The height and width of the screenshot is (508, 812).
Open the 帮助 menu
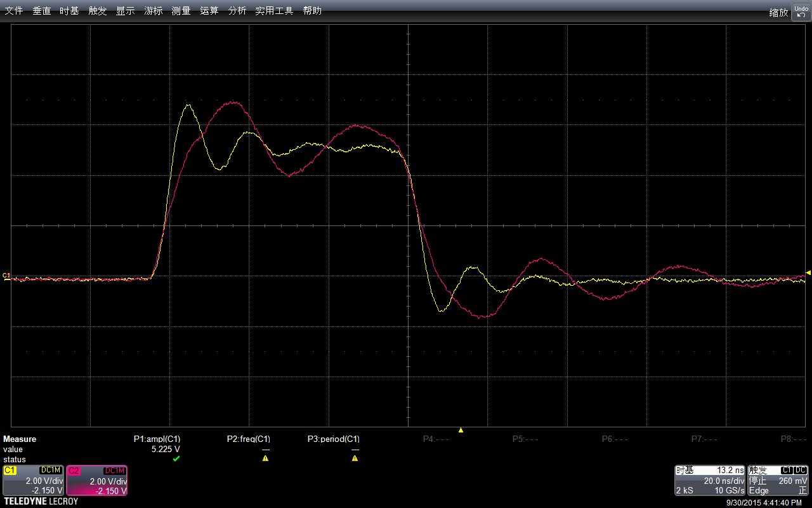pyautogui.click(x=312, y=11)
